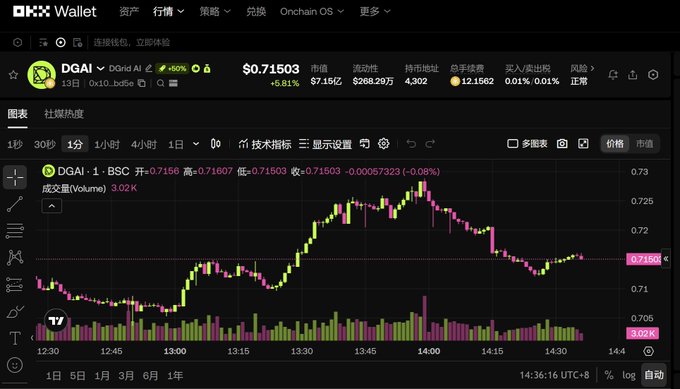The height and width of the screenshot is (389, 680).
Task: Open price alert bell icon
Action: click(613, 75)
